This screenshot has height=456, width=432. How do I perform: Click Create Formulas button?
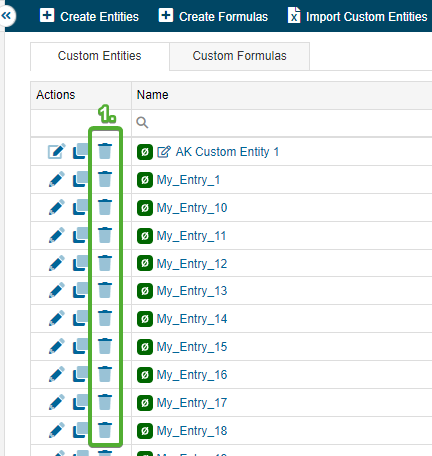pos(213,16)
